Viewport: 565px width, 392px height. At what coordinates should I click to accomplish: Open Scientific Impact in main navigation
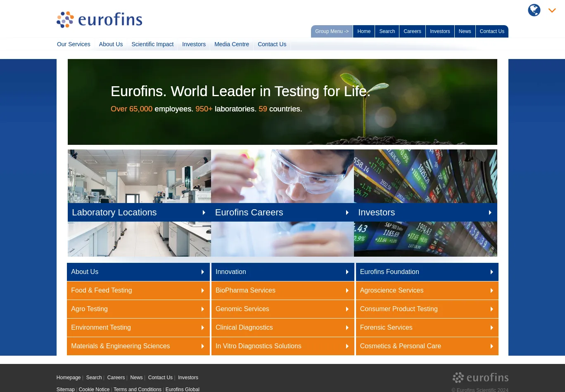(x=152, y=44)
